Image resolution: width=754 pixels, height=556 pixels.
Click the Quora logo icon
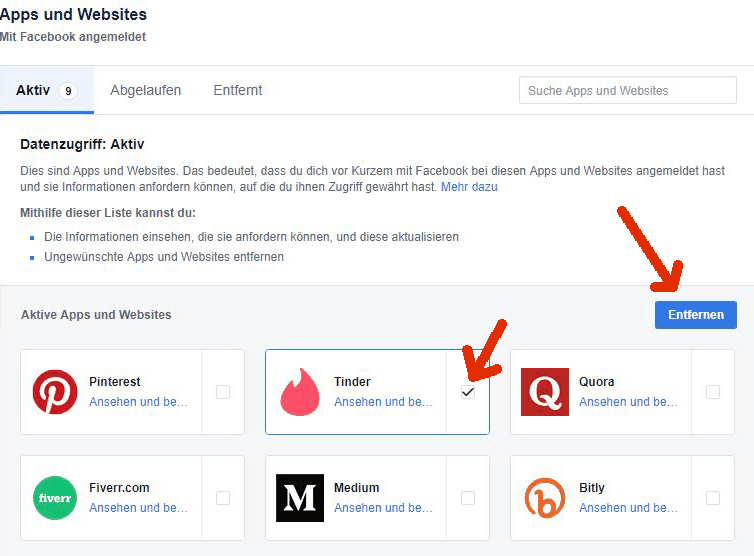point(545,392)
